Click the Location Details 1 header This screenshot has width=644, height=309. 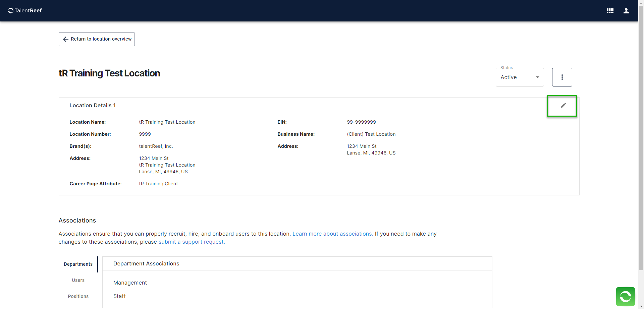[x=93, y=106]
